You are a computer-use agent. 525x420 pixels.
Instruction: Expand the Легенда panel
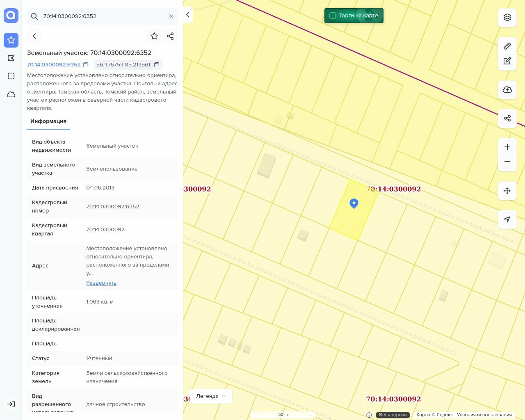(x=211, y=396)
